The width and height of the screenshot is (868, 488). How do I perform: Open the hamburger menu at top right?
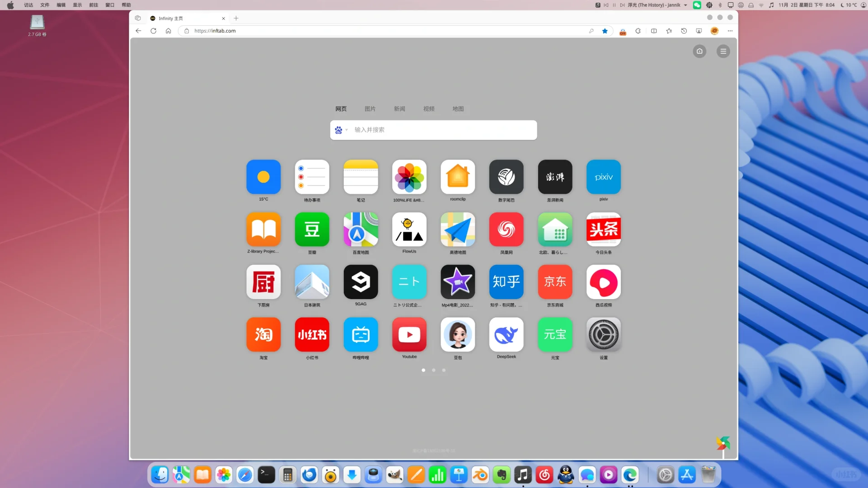(723, 51)
